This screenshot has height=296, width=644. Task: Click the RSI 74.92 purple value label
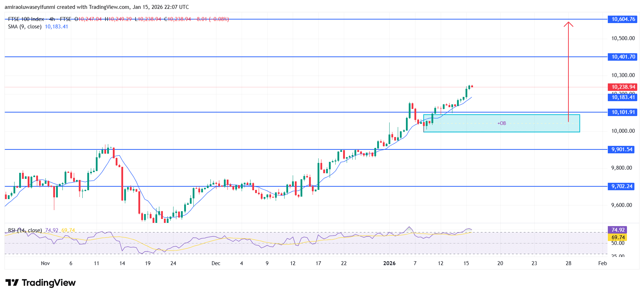[618, 230]
